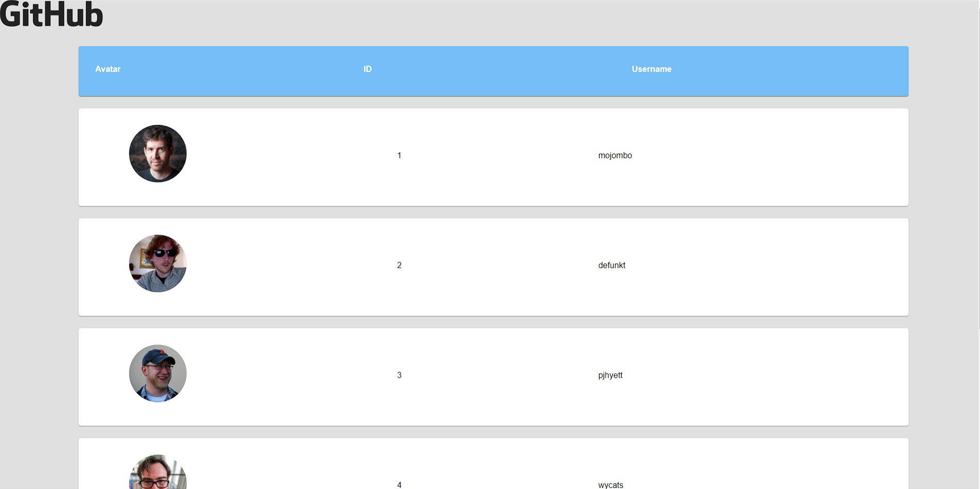Click ID value 2 in defunkt row
Image resolution: width=980 pixels, height=489 pixels.
(399, 265)
